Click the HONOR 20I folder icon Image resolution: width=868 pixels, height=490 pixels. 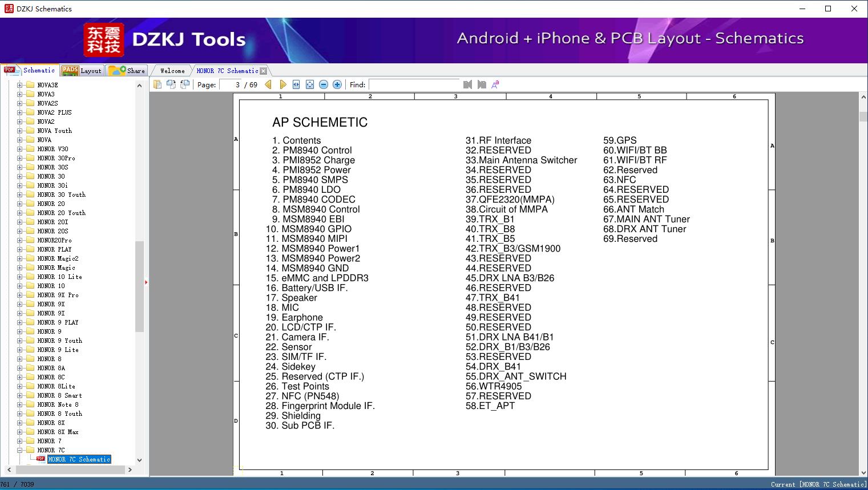[x=30, y=222]
